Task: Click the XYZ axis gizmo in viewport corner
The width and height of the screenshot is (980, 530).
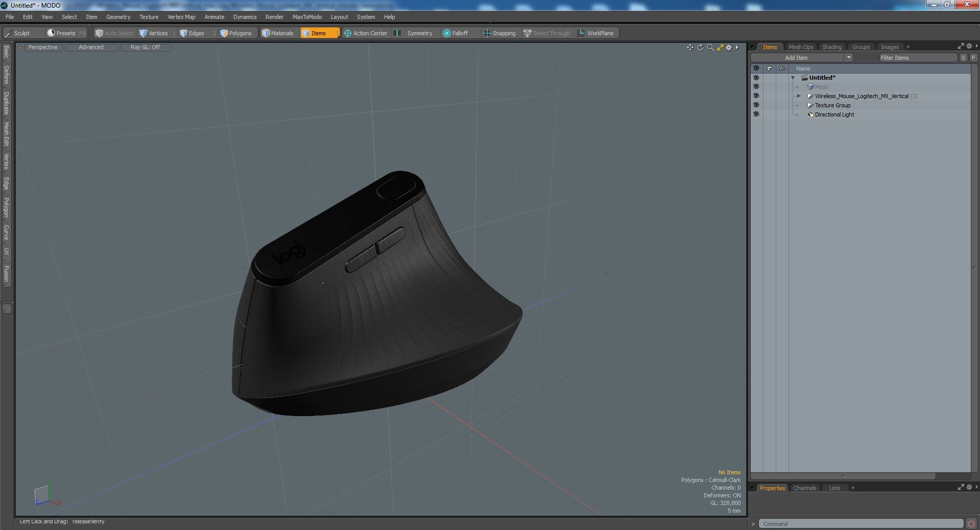Action: pos(47,494)
